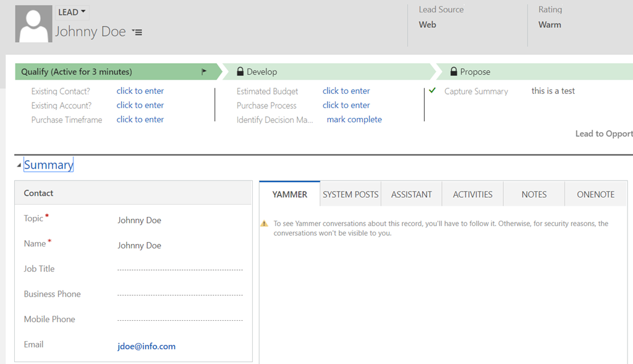Click the lock icon on Develop stage
The image size is (633, 364).
[x=240, y=72]
